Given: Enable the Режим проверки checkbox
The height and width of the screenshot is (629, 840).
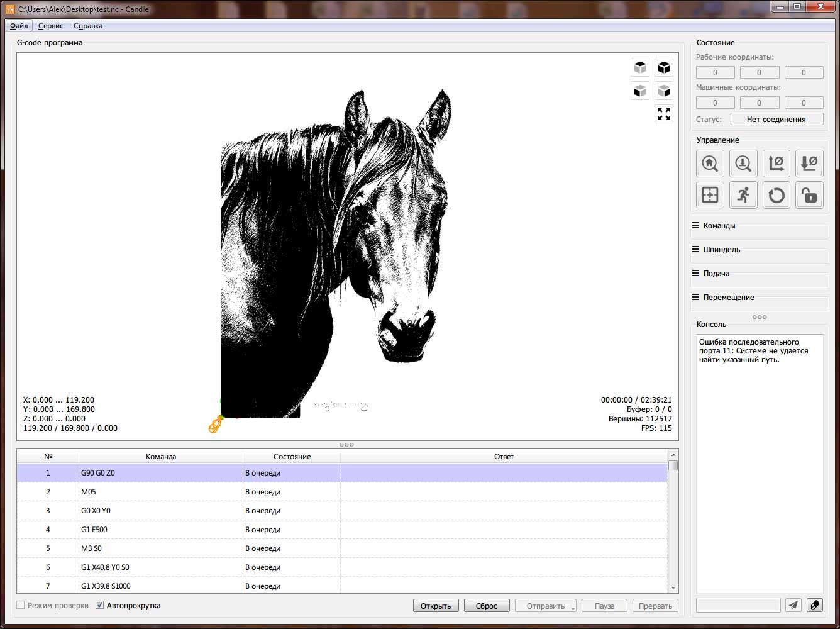Looking at the screenshot, I should (21, 605).
